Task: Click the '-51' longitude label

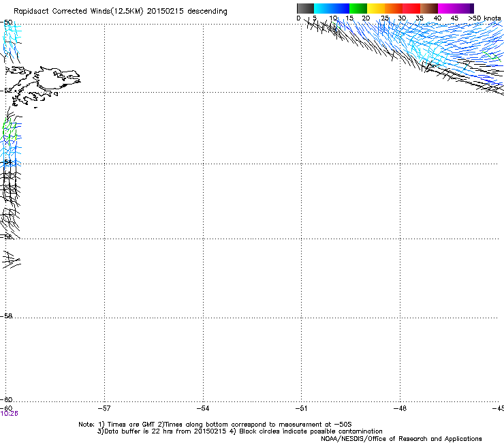Action: click(x=301, y=408)
